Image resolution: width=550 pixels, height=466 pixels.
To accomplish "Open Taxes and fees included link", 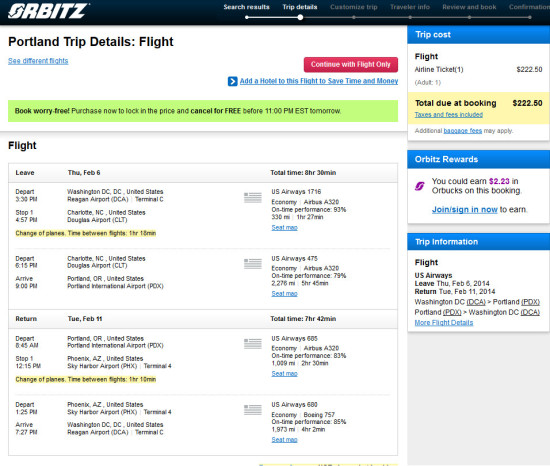I will point(449,115).
